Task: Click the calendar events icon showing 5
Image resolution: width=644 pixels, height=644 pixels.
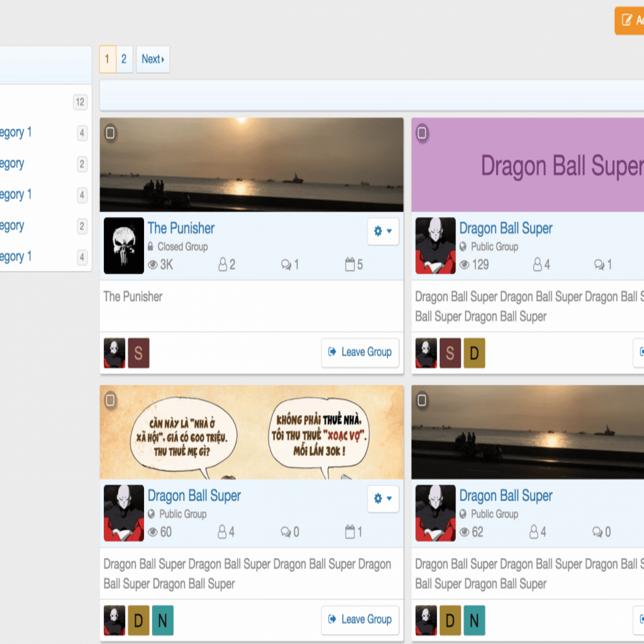Action: point(350,264)
